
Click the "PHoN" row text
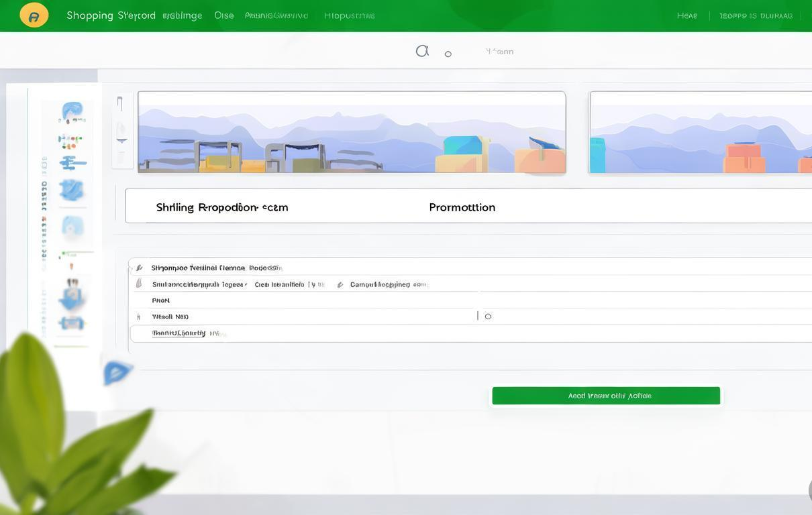(161, 300)
